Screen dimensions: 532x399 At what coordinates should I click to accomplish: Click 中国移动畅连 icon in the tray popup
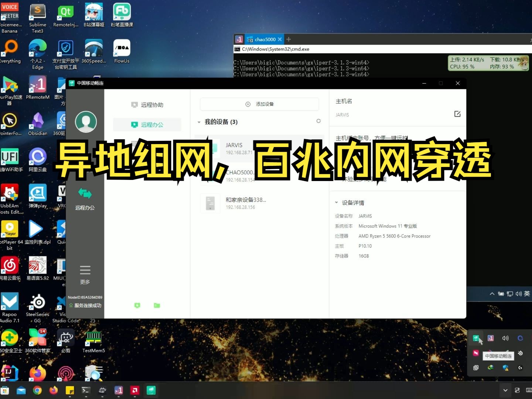point(476,338)
